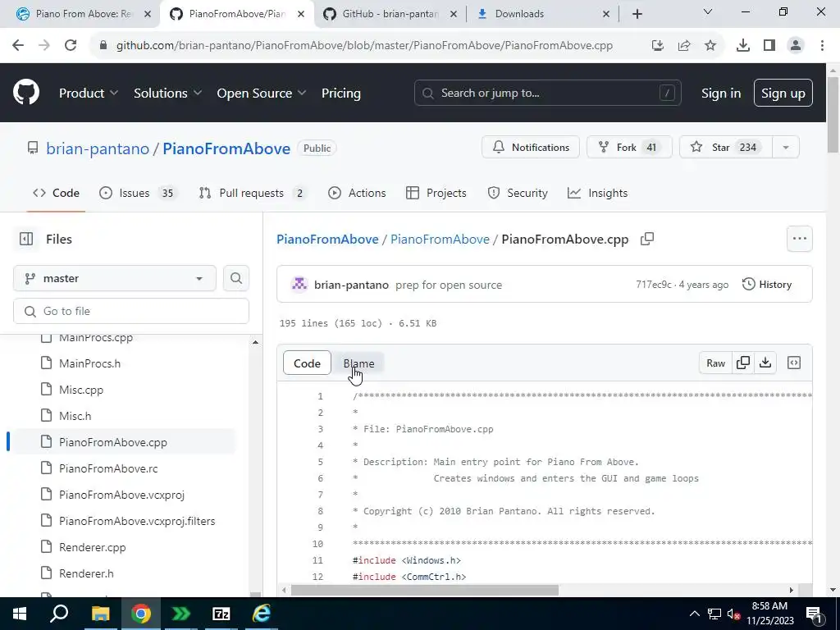This screenshot has height=630, width=840.
Task: Copy the file path with the copy icon
Action: coord(647,239)
